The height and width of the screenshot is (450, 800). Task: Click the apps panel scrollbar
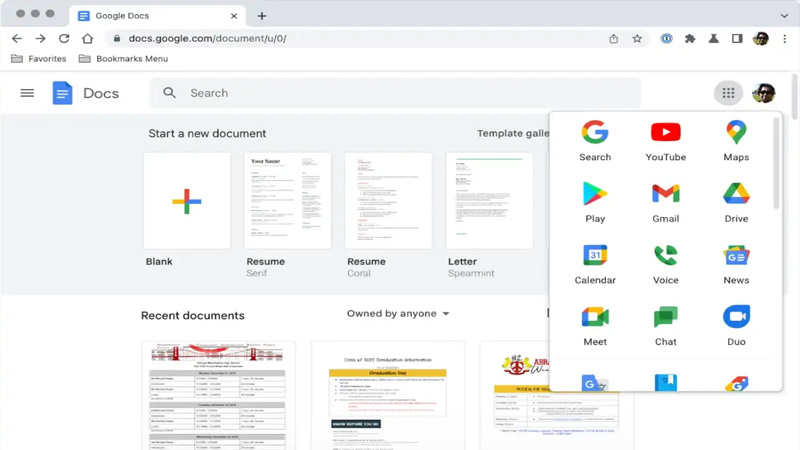pos(776,163)
